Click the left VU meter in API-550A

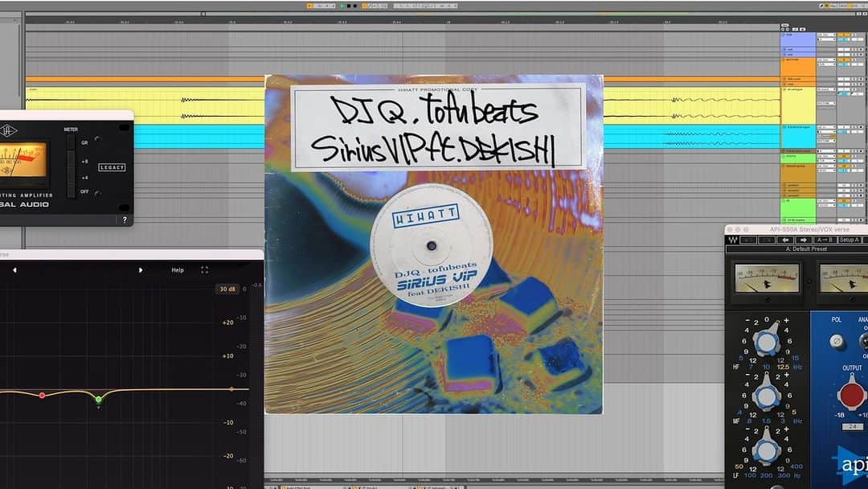coord(767,278)
